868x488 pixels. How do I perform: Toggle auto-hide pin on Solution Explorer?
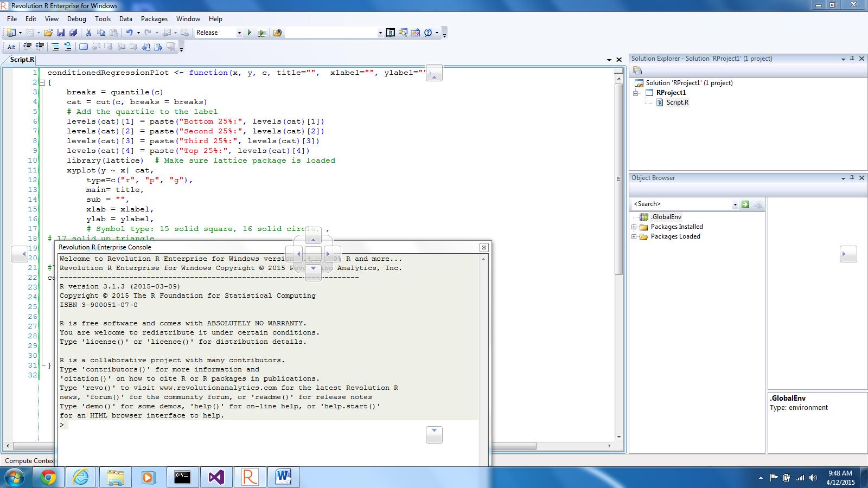851,59
